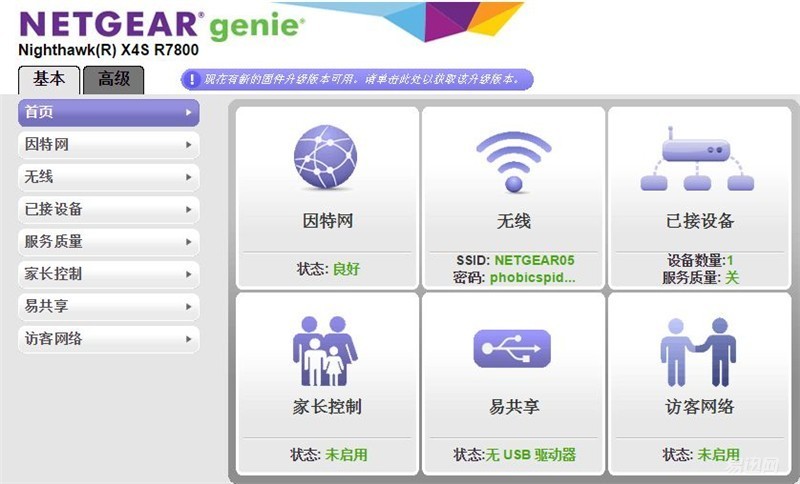800x484 pixels.
Task: Open 易共享 in the sidebar menu
Action: [x=109, y=307]
